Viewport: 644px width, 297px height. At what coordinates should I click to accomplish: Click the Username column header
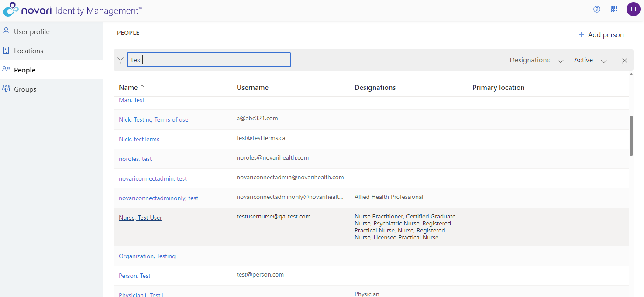click(252, 88)
